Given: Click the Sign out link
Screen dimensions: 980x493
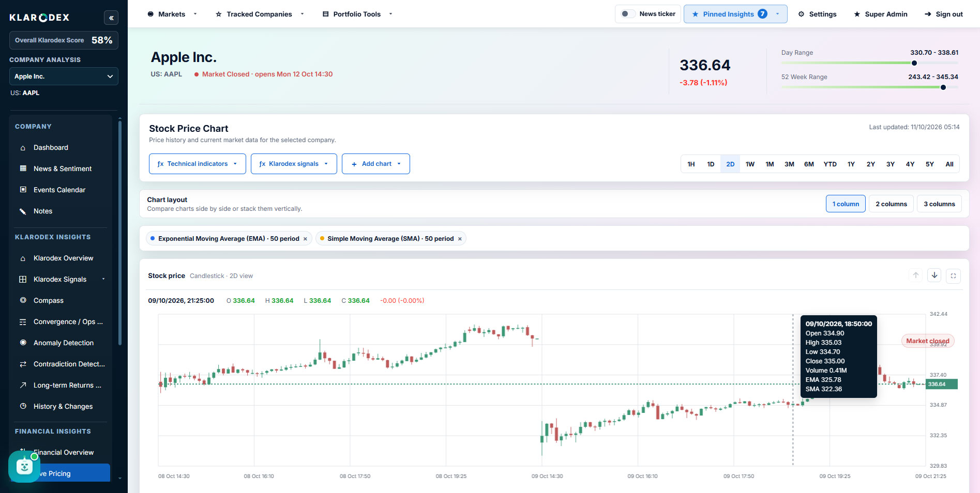Looking at the screenshot, I should click(944, 14).
